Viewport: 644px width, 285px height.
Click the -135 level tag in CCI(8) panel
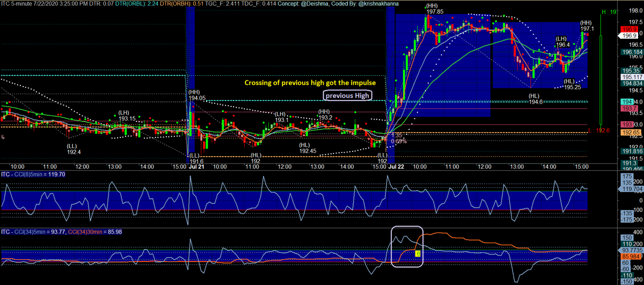tap(628, 214)
